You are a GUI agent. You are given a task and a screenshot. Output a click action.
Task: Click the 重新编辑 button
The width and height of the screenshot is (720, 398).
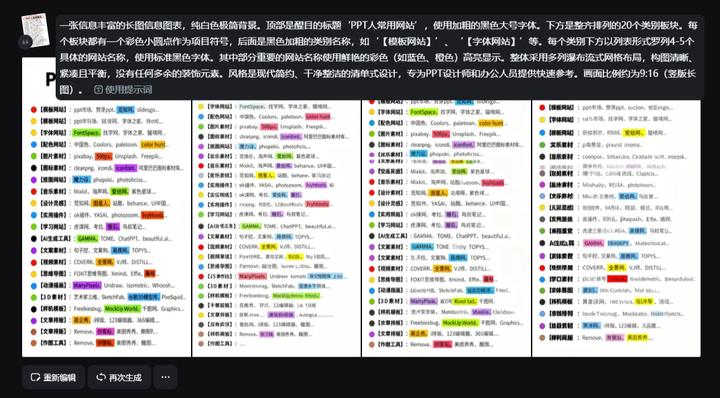(x=54, y=377)
